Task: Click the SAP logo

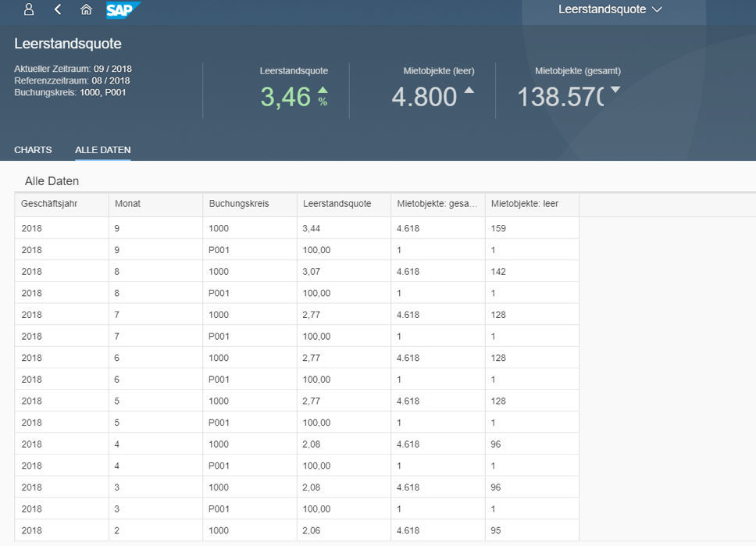Action: tap(123, 9)
